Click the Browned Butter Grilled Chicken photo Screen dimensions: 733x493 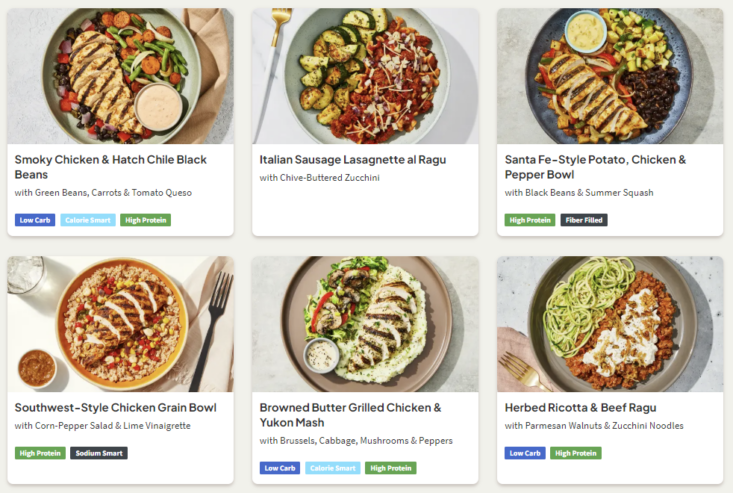[x=365, y=324]
